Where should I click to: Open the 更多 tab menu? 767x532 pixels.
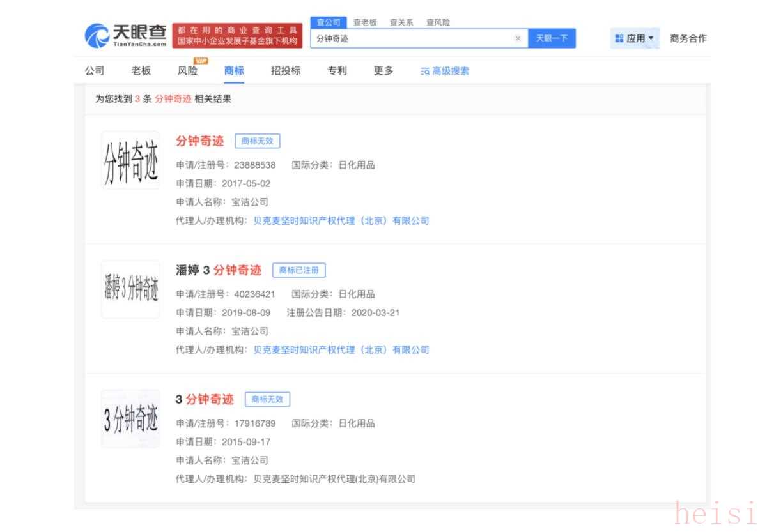(383, 71)
